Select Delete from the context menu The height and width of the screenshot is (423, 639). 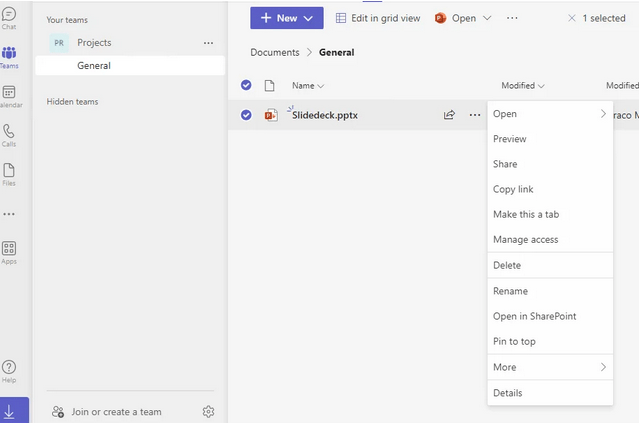tap(507, 265)
